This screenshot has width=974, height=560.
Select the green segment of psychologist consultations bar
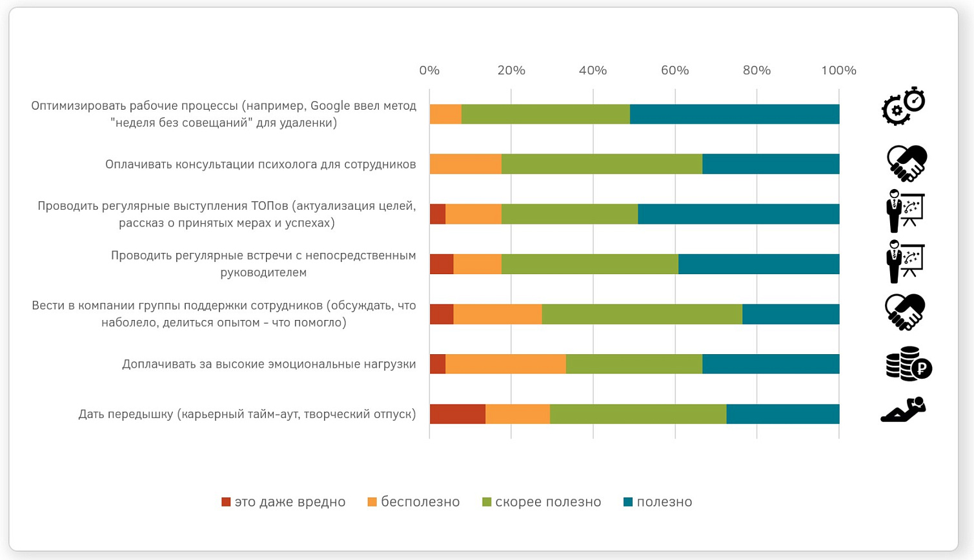(602, 164)
